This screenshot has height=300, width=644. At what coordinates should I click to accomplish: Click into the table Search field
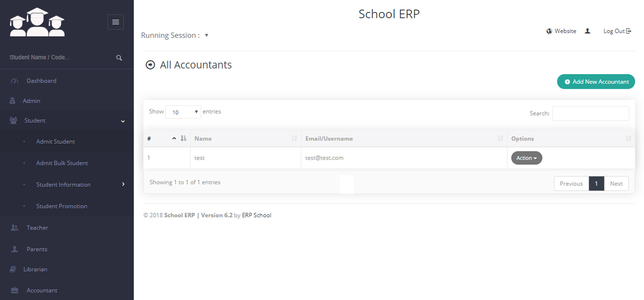point(590,114)
